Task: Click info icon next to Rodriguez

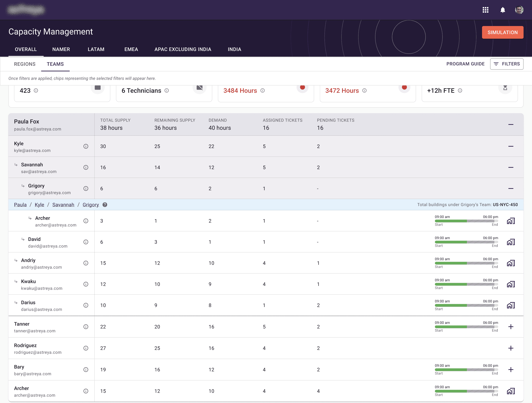Action: click(x=86, y=348)
